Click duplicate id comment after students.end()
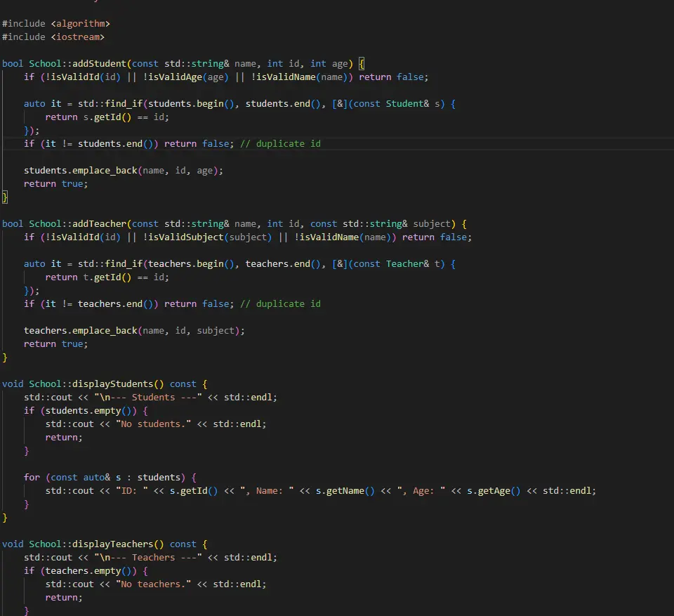The height and width of the screenshot is (616, 674). (280, 144)
